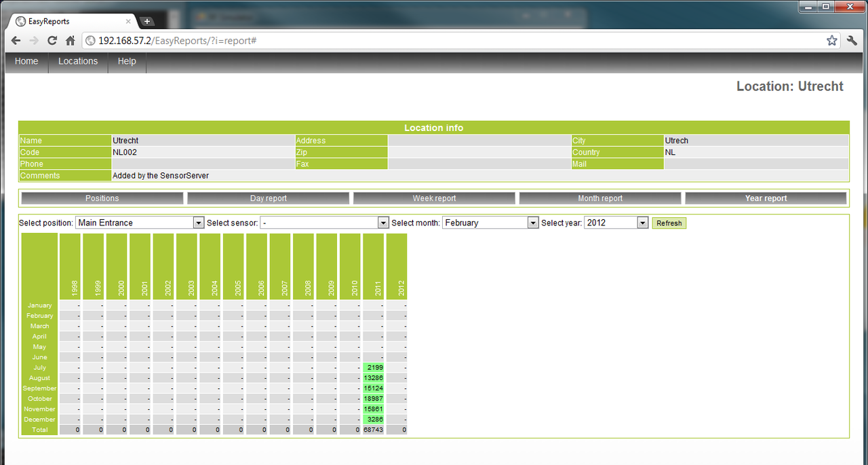The image size is (868, 465).
Task: Open the Select sensor dropdown
Action: click(382, 222)
